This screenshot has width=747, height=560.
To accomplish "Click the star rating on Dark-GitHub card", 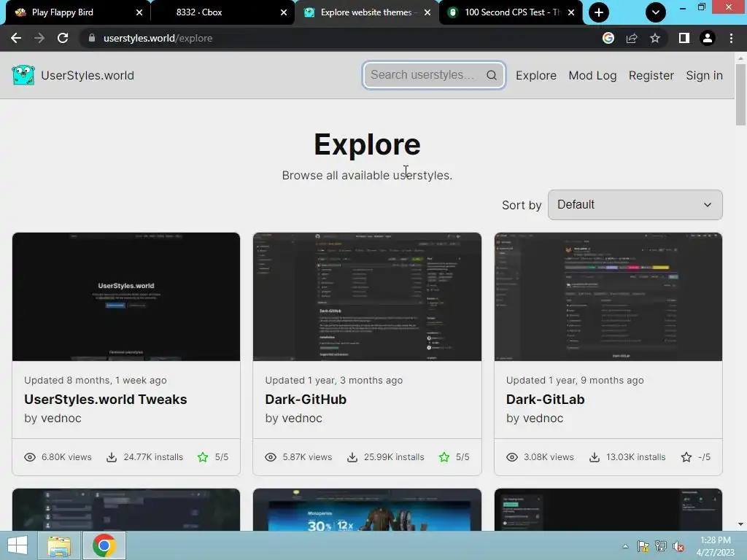I will click(x=444, y=457).
